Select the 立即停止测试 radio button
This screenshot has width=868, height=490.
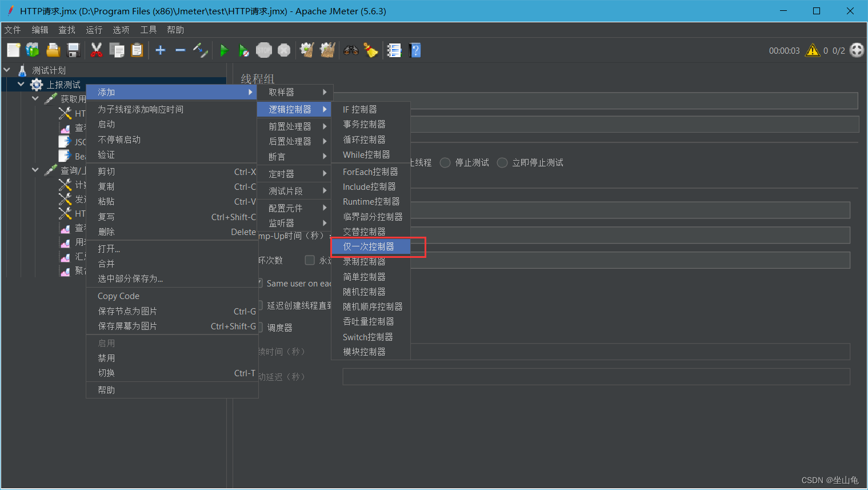point(502,163)
